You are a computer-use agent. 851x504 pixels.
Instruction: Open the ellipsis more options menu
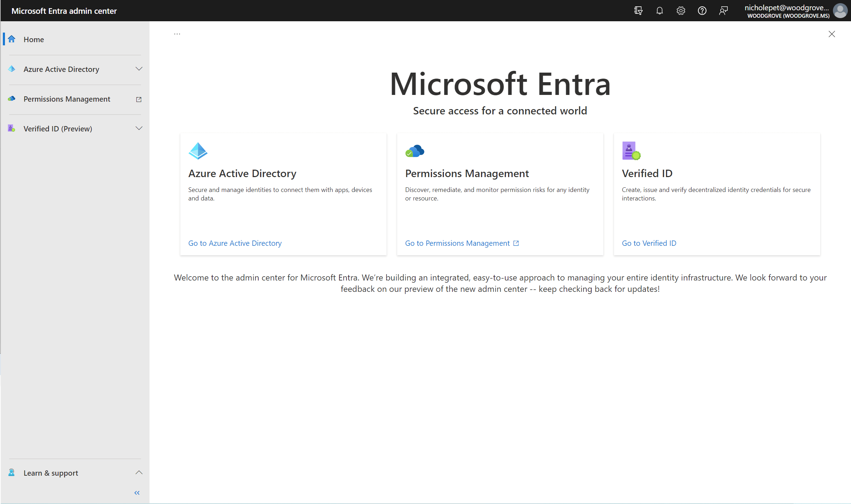pos(177,34)
